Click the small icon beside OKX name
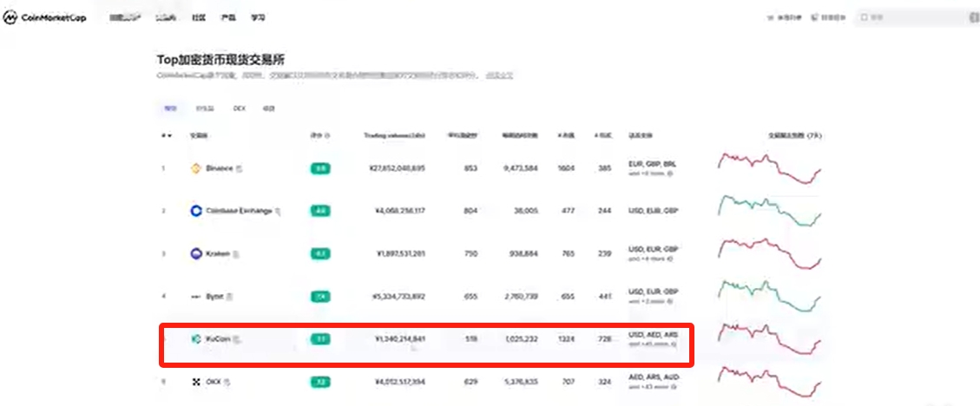 [x=227, y=382]
